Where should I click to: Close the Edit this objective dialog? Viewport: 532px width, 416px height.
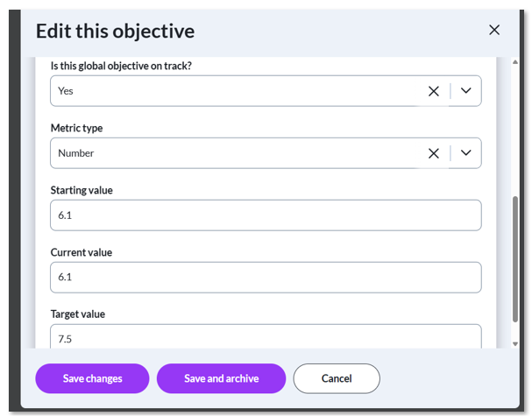click(494, 31)
